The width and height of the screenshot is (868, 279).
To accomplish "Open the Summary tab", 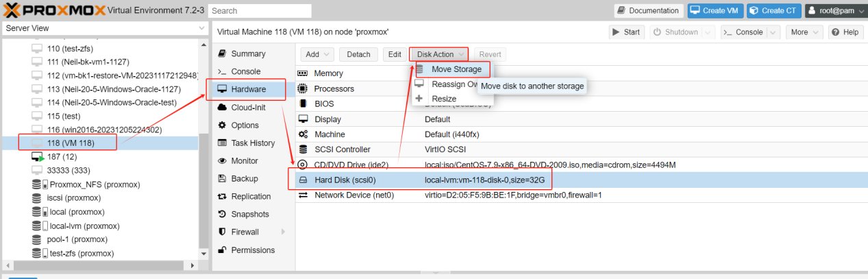I will pos(253,53).
